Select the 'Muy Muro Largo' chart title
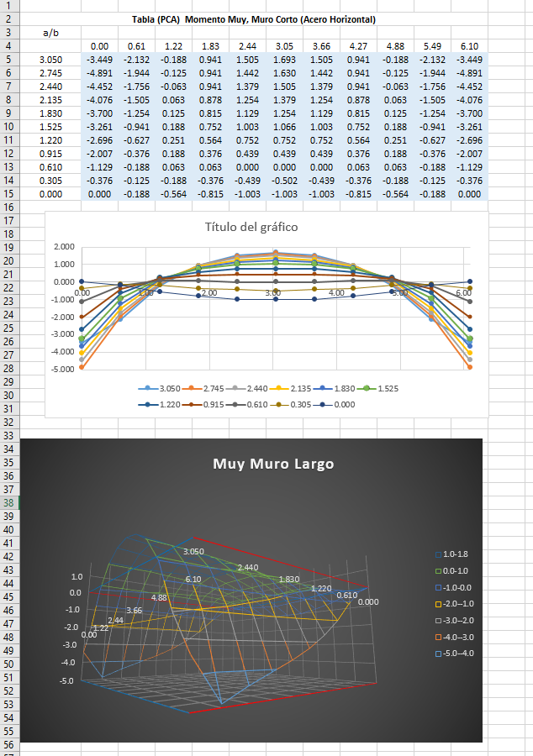Screen dimensions: 533x756 coord(273,464)
